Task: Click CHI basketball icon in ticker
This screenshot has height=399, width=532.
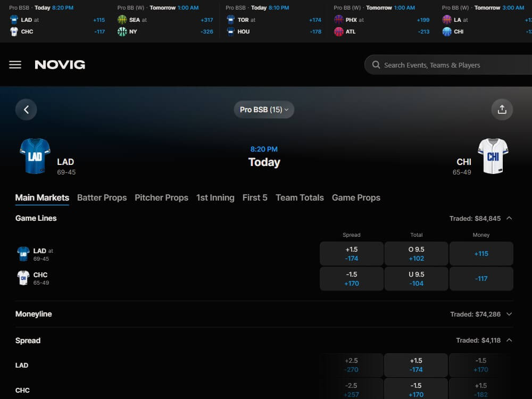Action: [x=447, y=31]
